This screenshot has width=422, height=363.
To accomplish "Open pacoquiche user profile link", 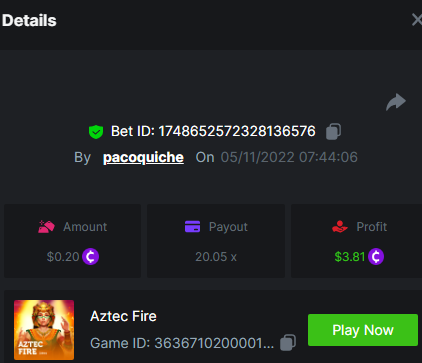I will point(143,157).
